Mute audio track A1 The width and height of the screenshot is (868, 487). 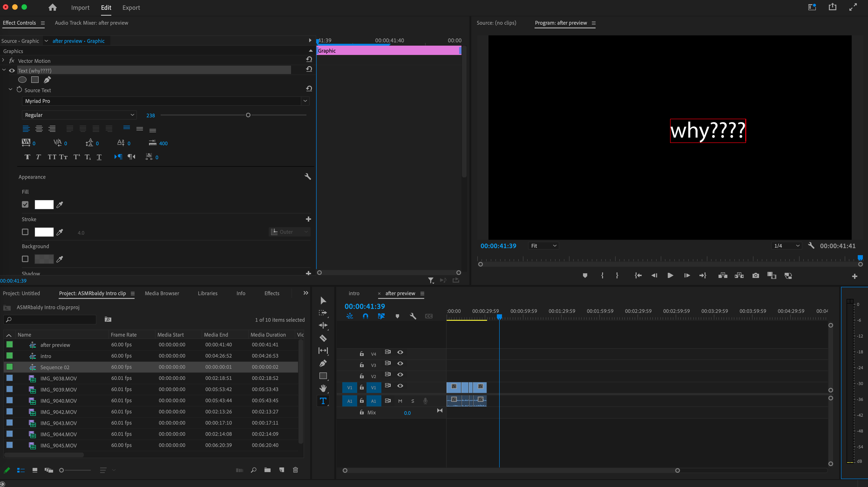[x=400, y=401]
